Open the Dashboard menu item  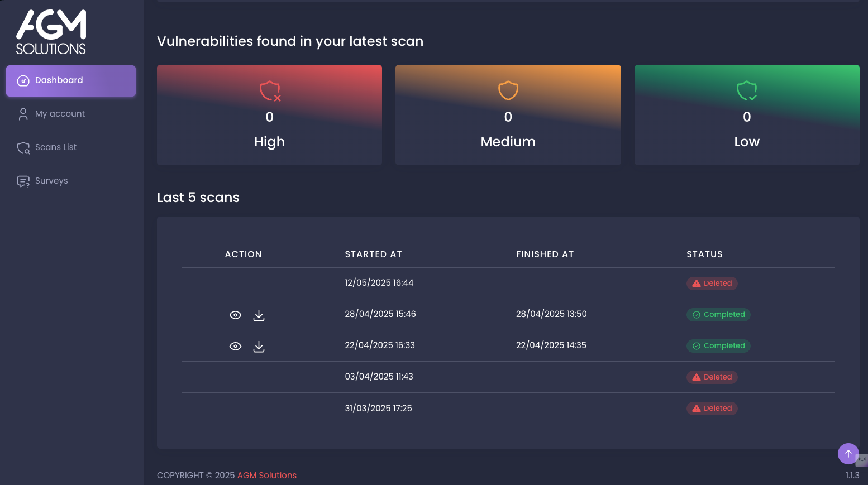pos(71,80)
